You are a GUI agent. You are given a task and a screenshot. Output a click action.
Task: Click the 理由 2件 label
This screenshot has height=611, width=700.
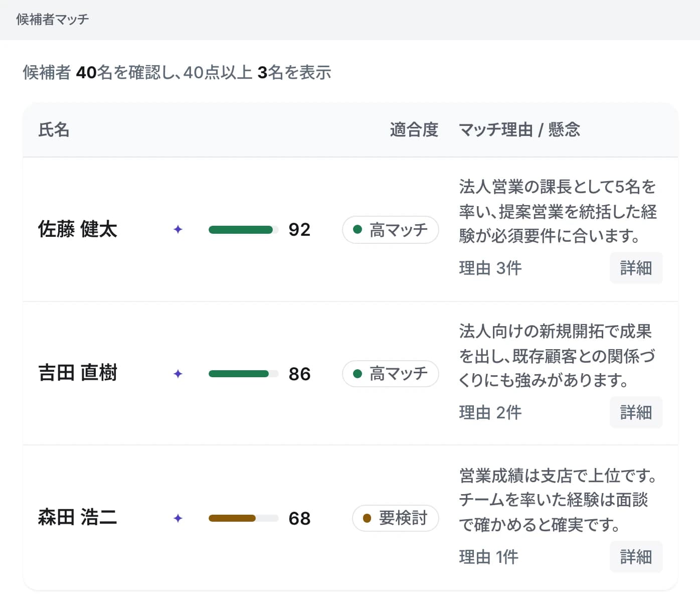click(490, 413)
